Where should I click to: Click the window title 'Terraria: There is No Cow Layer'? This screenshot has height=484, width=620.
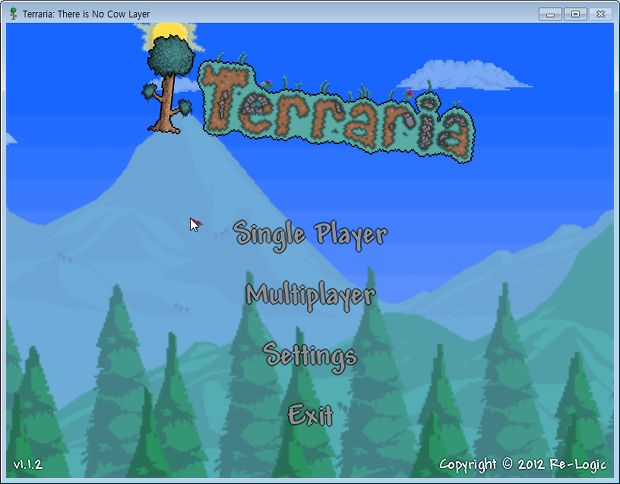point(86,14)
